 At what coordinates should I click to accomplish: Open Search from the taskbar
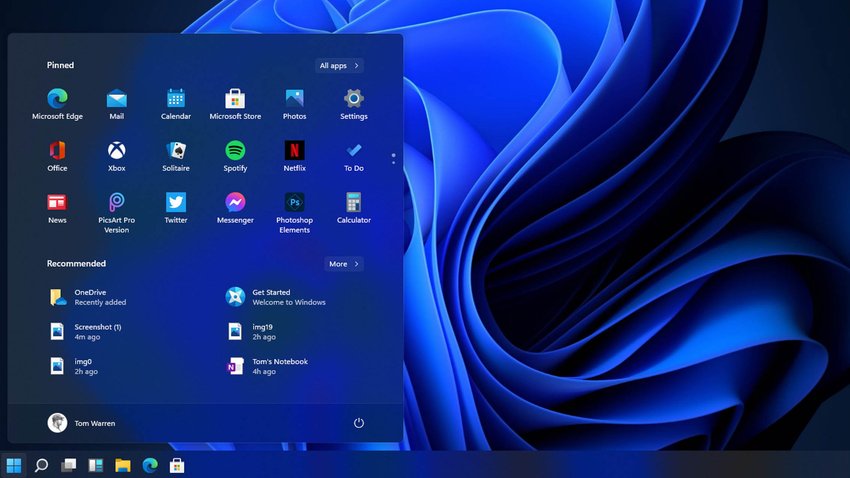(x=41, y=465)
